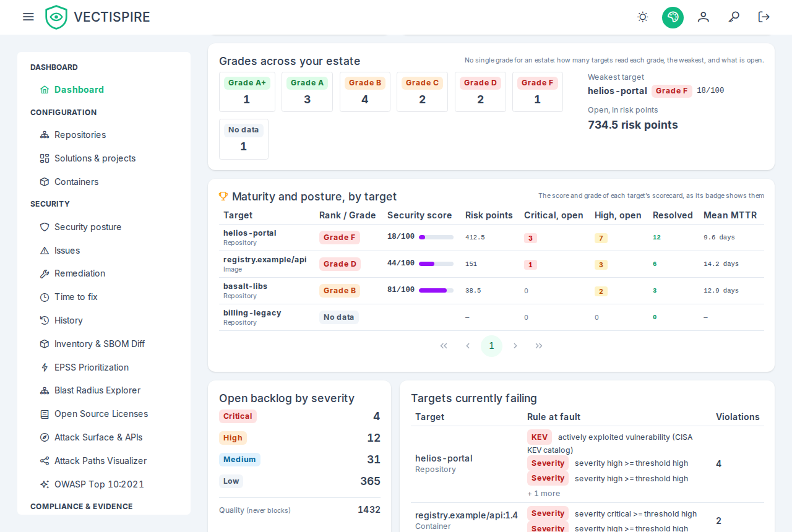The height and width of the screenshot is (532, 792).
Task: Click the Time to fix clock icon
Action: (45, 297)
